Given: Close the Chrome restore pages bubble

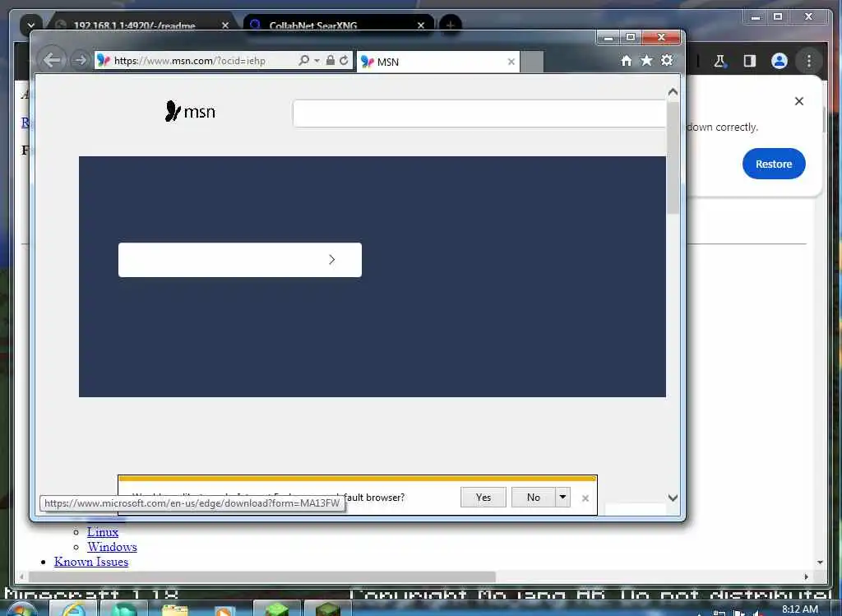Looking at the screenshot, I should [x=799, y=101].
